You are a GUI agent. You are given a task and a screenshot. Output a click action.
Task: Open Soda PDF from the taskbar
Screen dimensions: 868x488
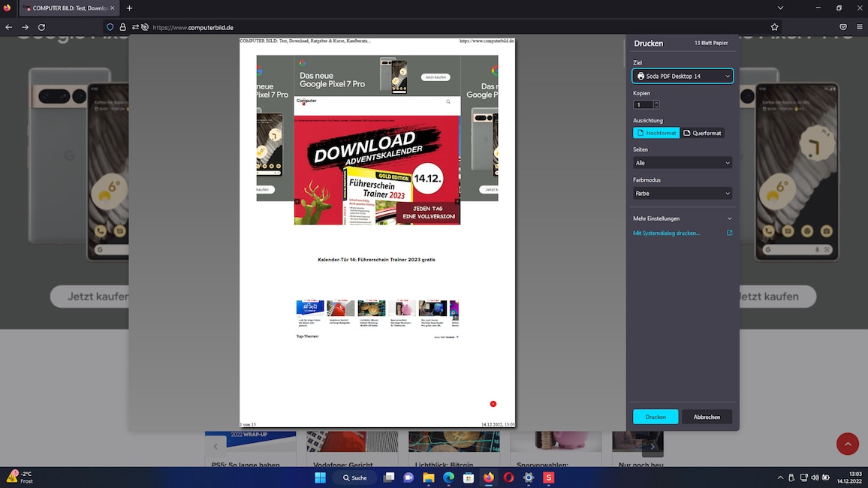[549, 477]
